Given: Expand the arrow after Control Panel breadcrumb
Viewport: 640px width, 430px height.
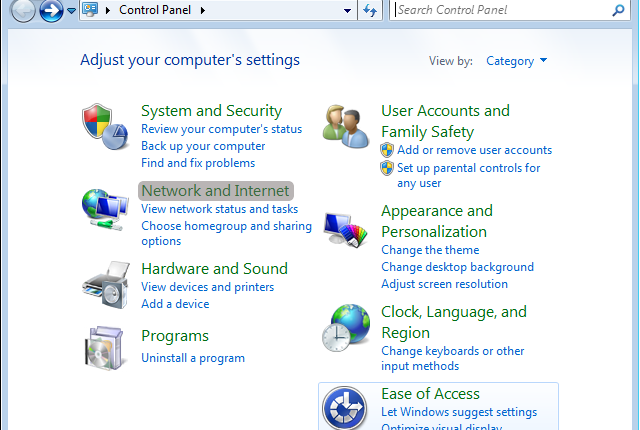Looking at the screenshot, I should (203, 11).
